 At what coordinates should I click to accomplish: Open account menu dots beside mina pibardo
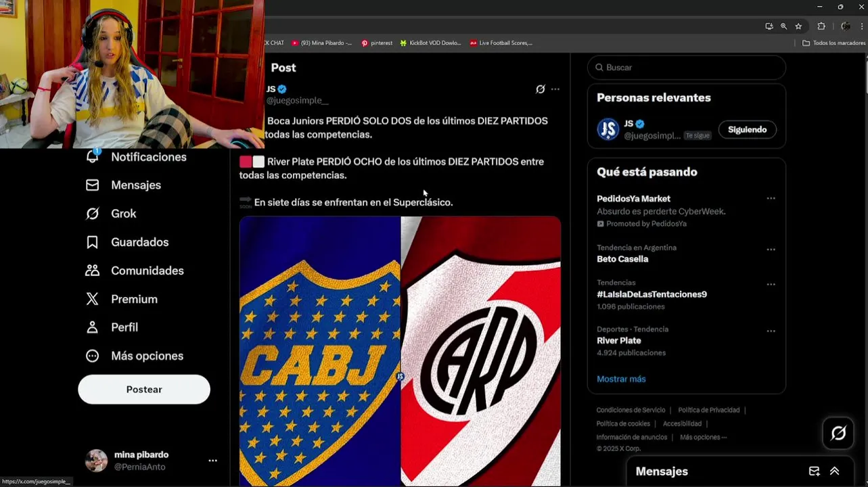(x=212, y=461)
